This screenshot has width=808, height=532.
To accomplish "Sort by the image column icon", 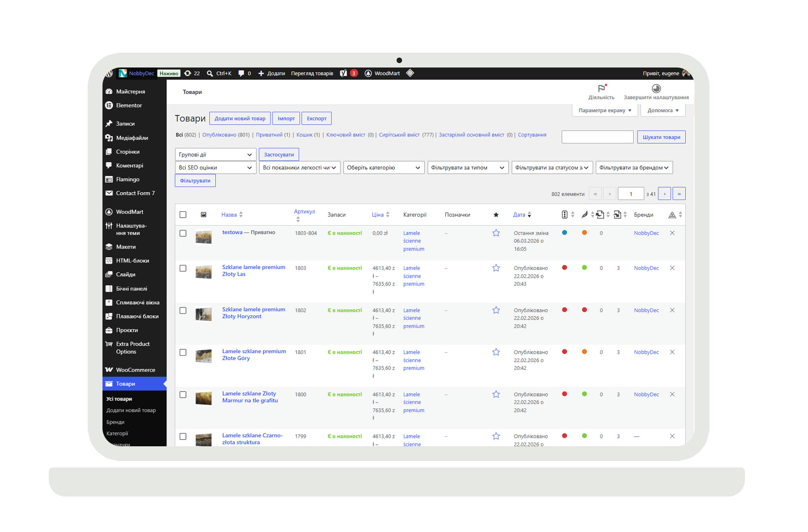I will pyautogui.click(x=203, y=215).
